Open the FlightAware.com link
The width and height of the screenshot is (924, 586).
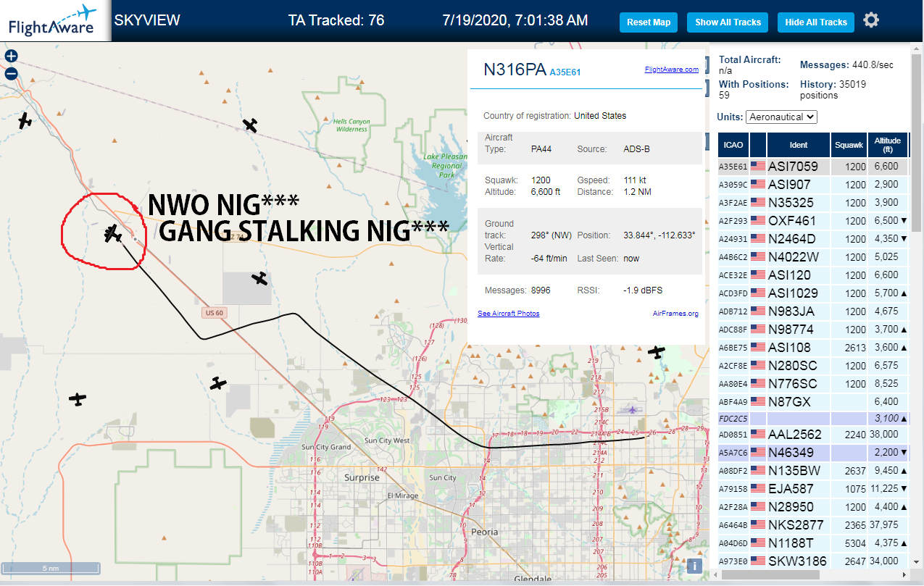pos(671,70)
